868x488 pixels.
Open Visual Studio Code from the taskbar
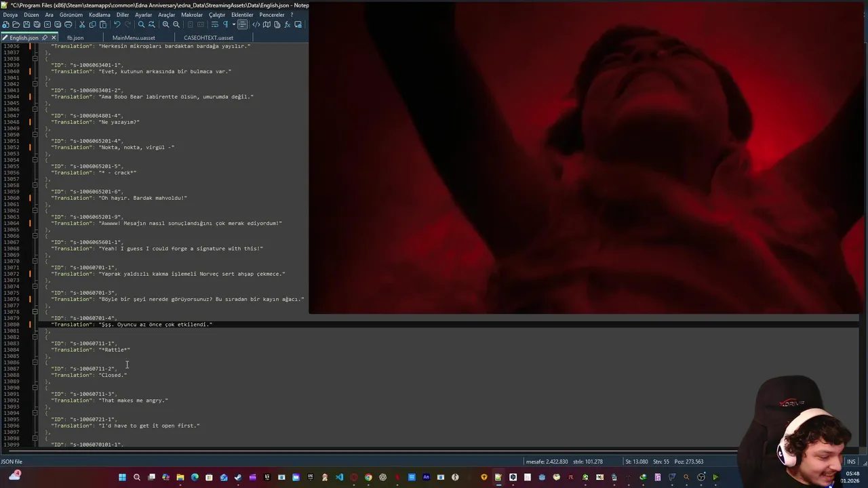pyautogui.click(x=339, y=477)
